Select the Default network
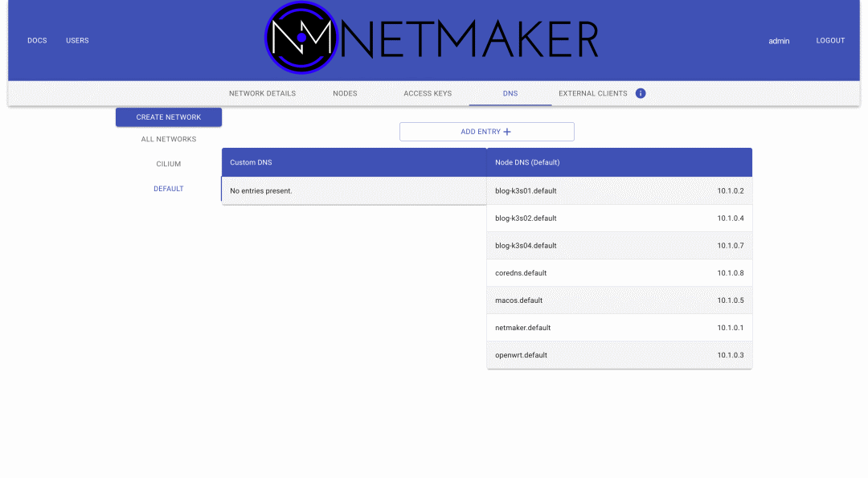 (169, 189)
